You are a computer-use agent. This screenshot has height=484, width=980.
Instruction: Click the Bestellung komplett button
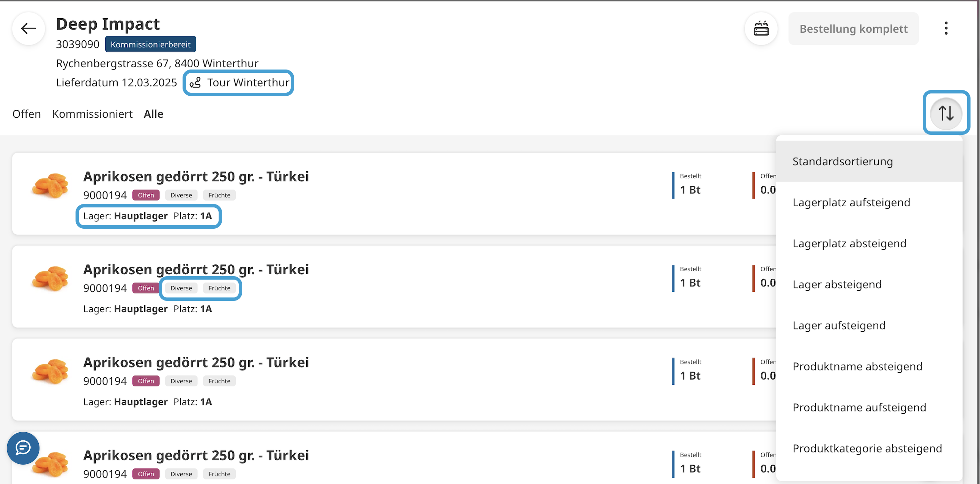click(853, 28)
